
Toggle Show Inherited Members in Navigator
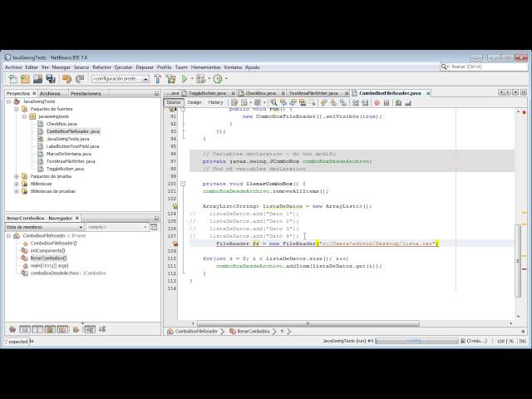pyautogui.click(x=12, y=329)
